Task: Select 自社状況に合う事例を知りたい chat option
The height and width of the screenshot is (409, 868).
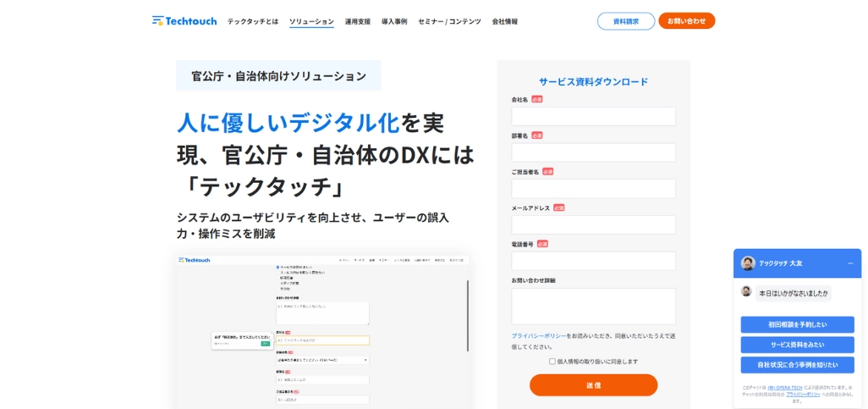Action: [797, 365]
